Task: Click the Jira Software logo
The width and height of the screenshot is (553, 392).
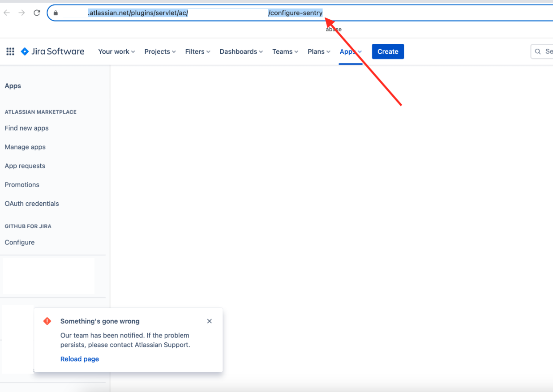Action: click(x=53, y=51)
